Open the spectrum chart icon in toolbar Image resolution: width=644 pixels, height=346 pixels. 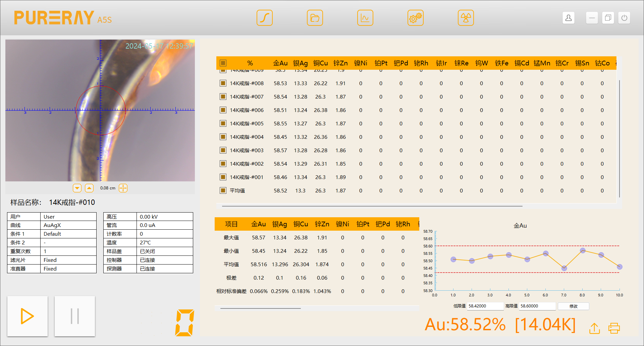(365, 18)
